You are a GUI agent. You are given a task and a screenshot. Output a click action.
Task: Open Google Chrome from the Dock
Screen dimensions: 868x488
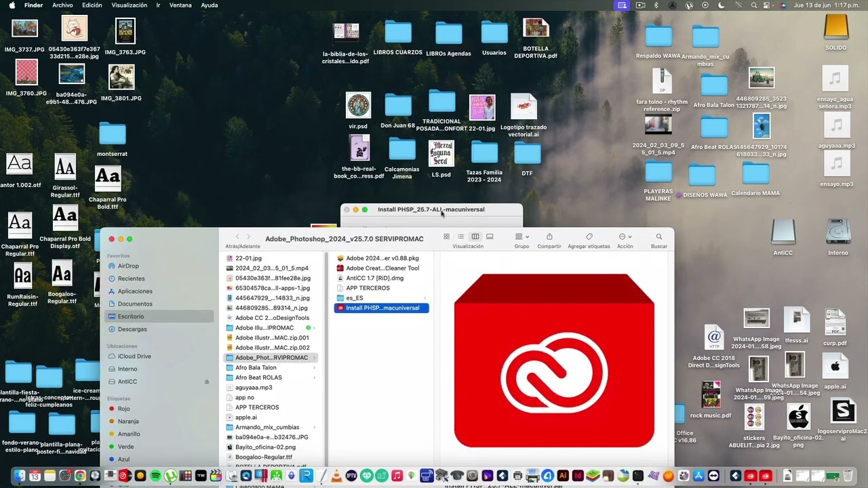tap(80, 476)
